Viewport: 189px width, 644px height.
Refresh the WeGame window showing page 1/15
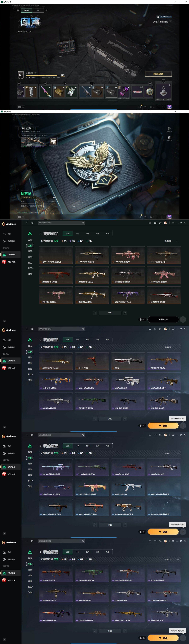(32, 222)
